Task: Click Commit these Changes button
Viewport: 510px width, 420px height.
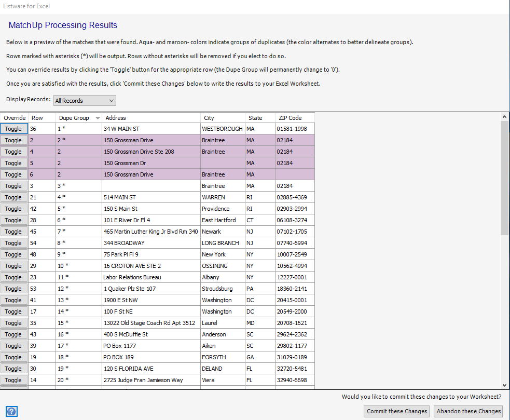Action: 397,411
